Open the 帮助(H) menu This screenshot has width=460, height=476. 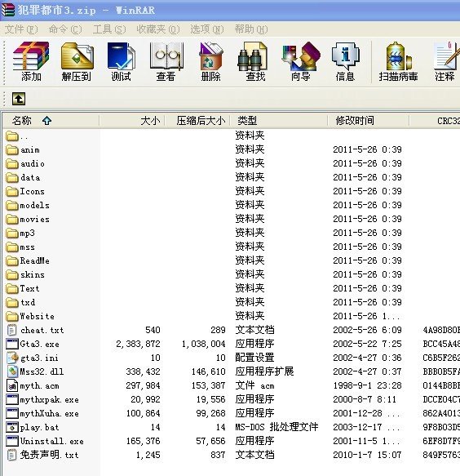[251, 29]
